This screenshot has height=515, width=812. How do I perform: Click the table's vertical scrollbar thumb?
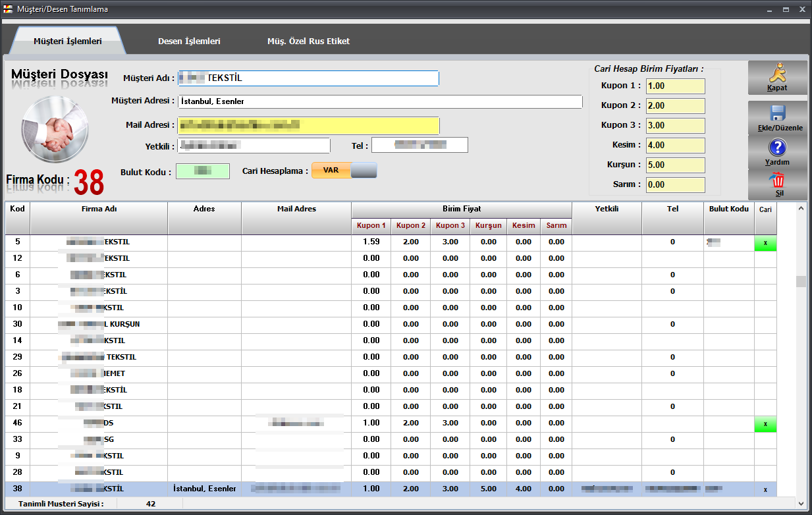[x=801, y=282]
